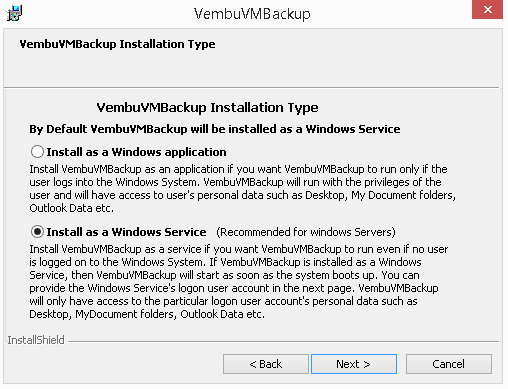The width and height of the screenshot is (508, 389).
Task: Click the VembuVMBackup title bar text
Action: 252,14
